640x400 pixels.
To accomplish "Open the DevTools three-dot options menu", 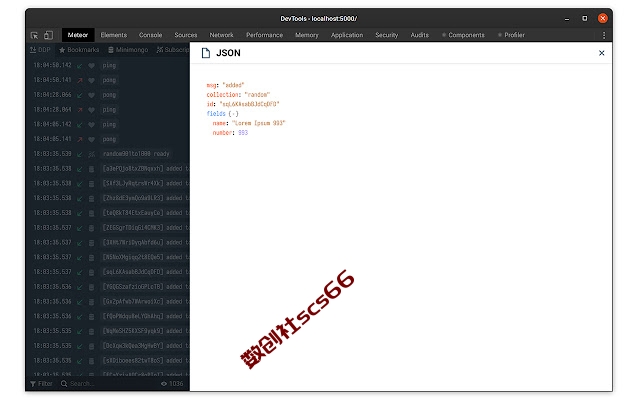I will tap(604, 36).
